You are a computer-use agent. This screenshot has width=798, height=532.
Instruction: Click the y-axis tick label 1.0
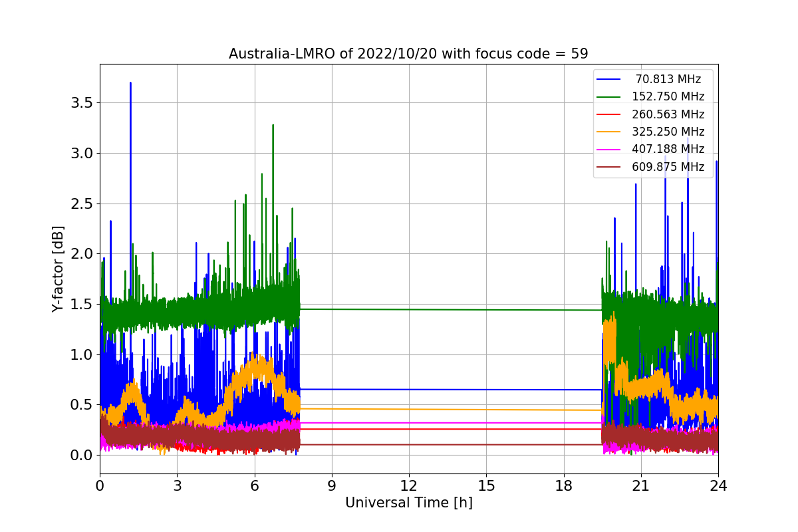coord(83,354)
